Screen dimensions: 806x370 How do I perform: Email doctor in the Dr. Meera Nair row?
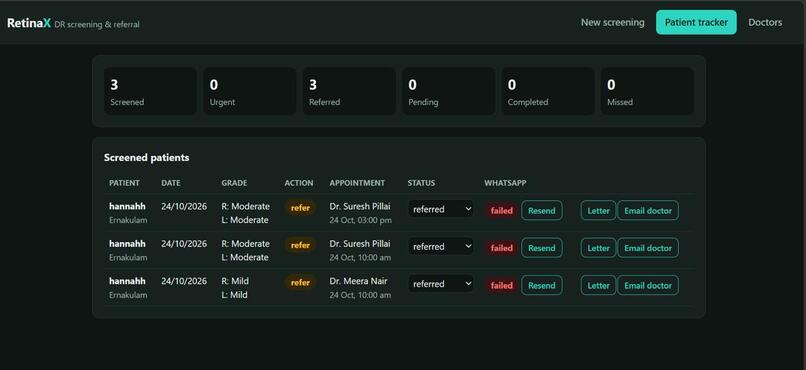coord(648,285)
